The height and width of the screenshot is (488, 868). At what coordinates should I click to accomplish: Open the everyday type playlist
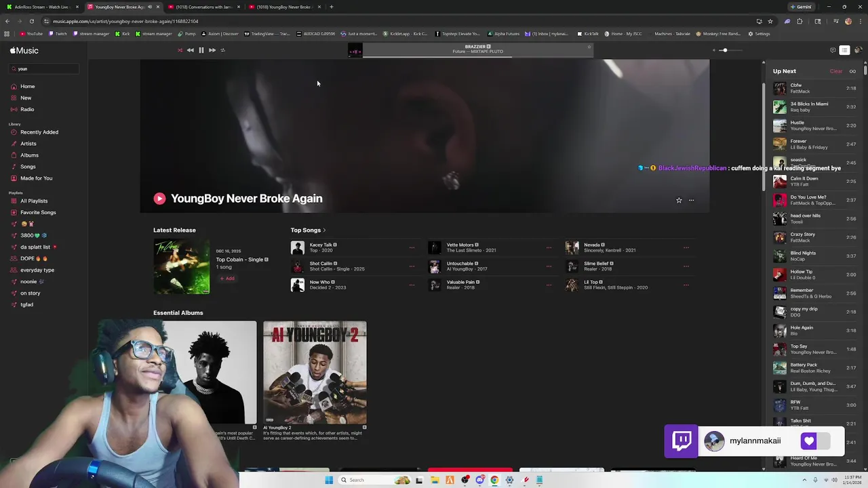coord(37,270)
